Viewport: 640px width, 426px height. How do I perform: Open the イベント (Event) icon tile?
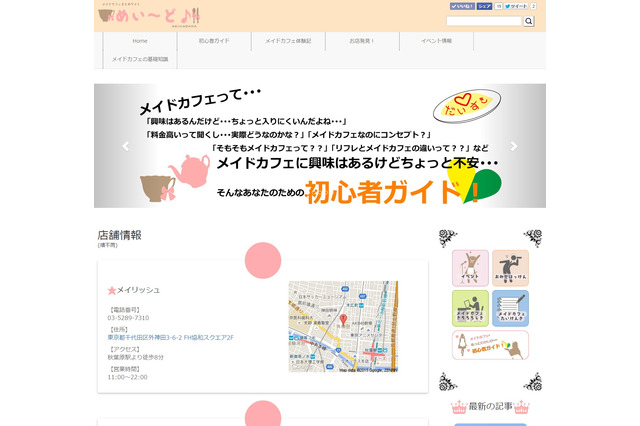pos(470,268)
